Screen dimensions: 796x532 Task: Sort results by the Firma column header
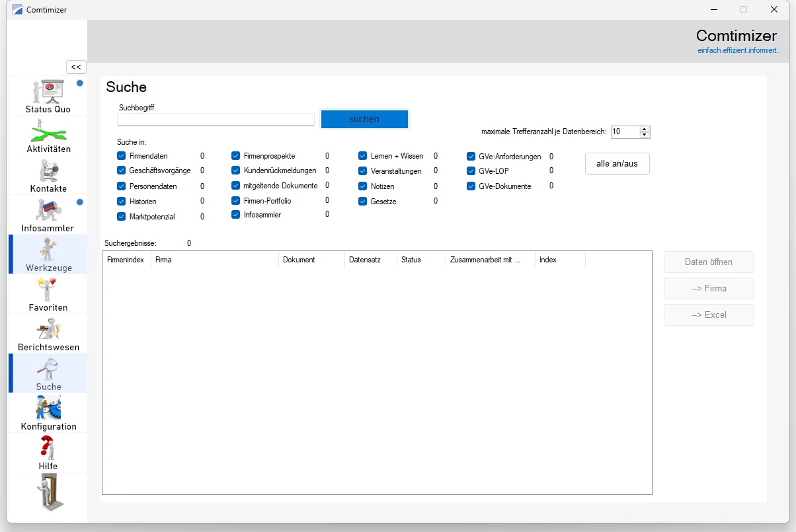215,260
